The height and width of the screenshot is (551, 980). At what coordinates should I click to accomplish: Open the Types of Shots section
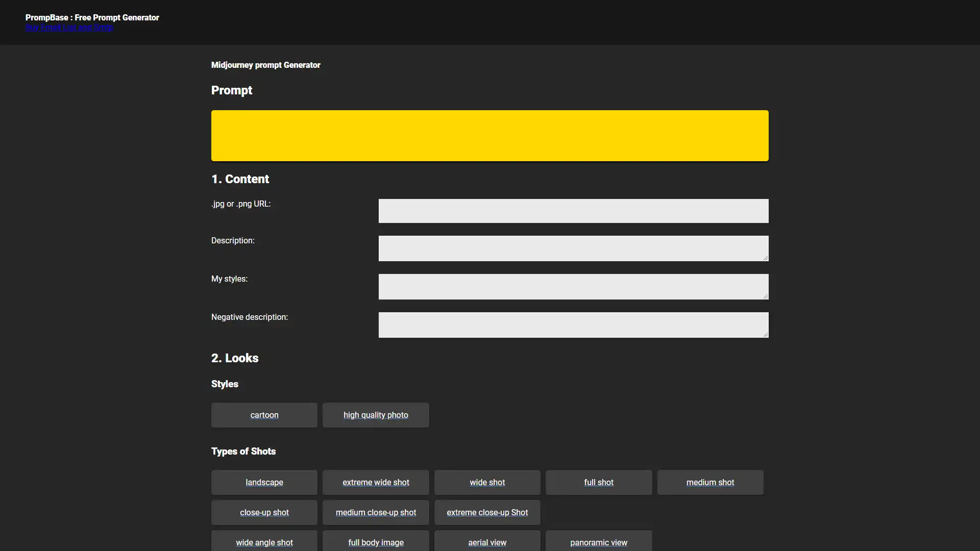pos(243,451)
